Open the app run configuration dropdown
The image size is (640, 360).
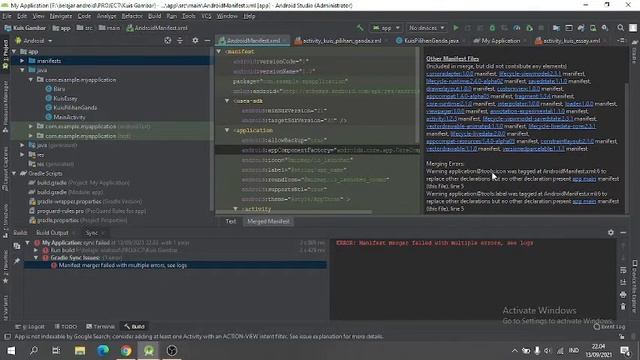[386, 28]
